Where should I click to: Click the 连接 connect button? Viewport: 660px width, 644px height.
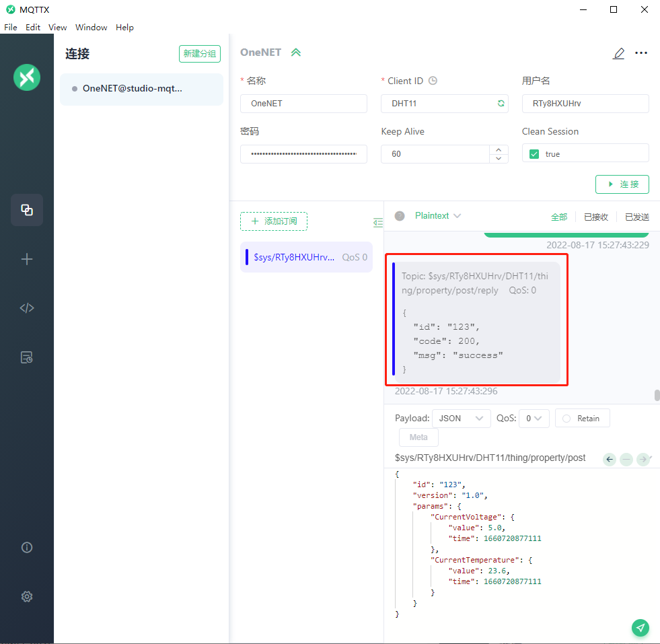point(622,184)
